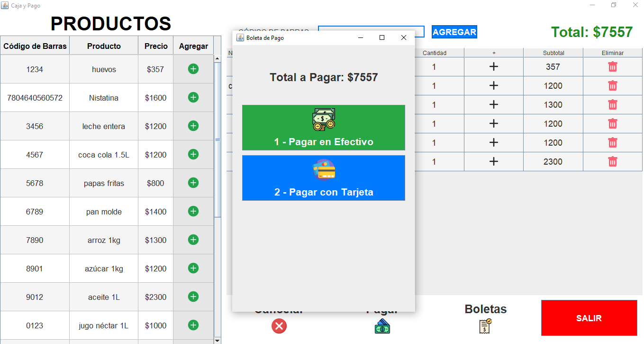Screen dimensions: 644x344
Task: Select the price cell $2300
Action: [x=156, y=297]
